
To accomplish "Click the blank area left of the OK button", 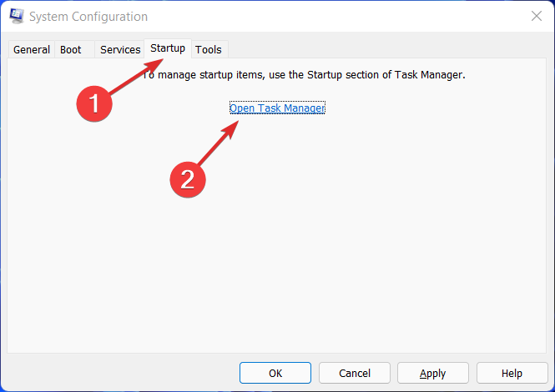I will pyautogui.click(x=125, y=373).
